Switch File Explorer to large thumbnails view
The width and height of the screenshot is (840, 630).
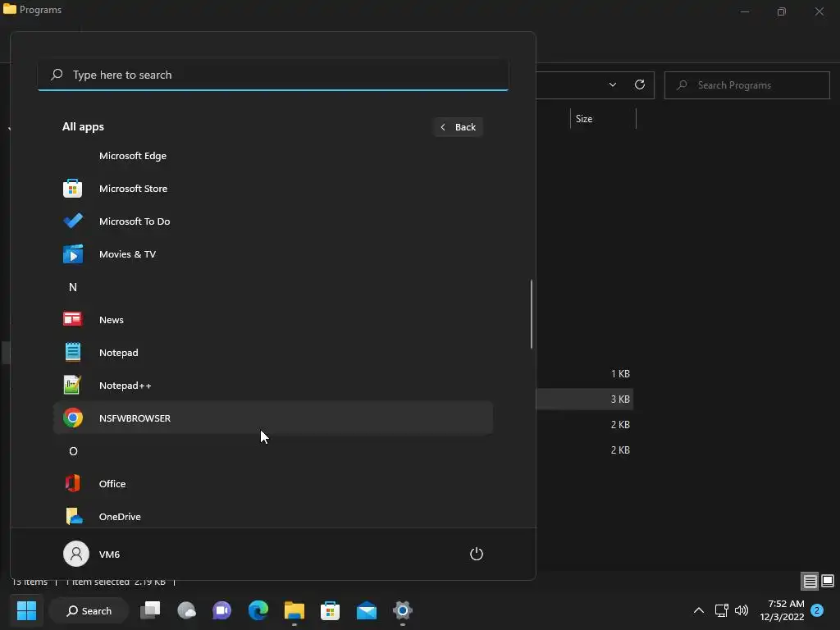828,582
